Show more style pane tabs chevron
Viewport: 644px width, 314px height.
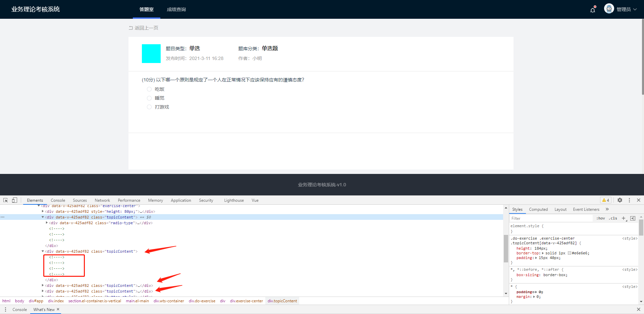click(607, 209)
